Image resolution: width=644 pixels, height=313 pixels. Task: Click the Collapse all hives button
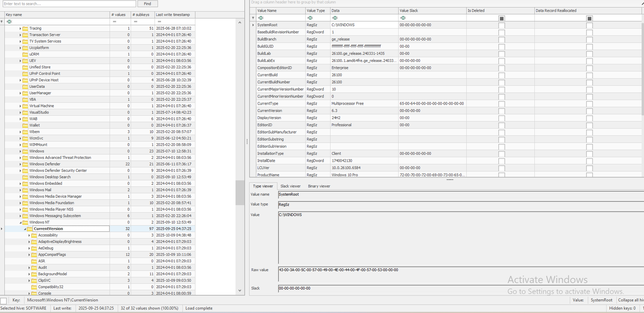630,300
